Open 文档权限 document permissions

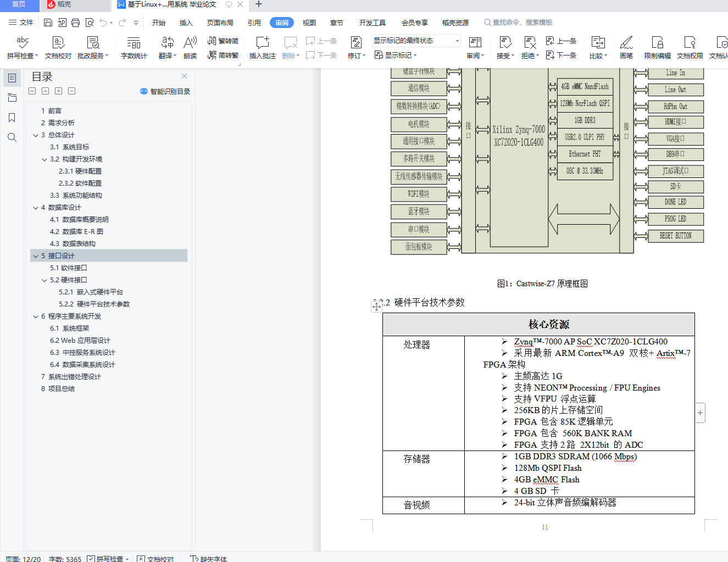tap(690, 48)
